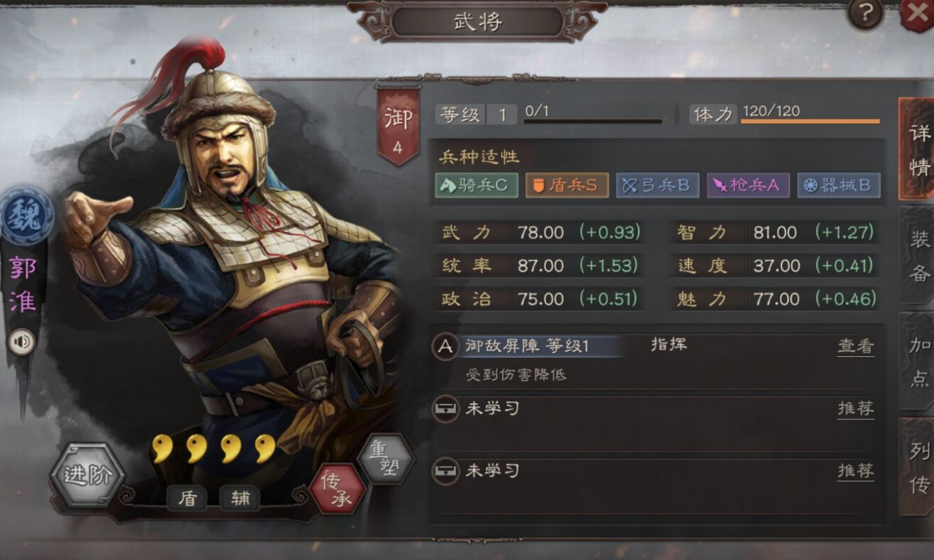Select the second empty skill slot icon
Viewport: 934px width, 560px height.
445,472
